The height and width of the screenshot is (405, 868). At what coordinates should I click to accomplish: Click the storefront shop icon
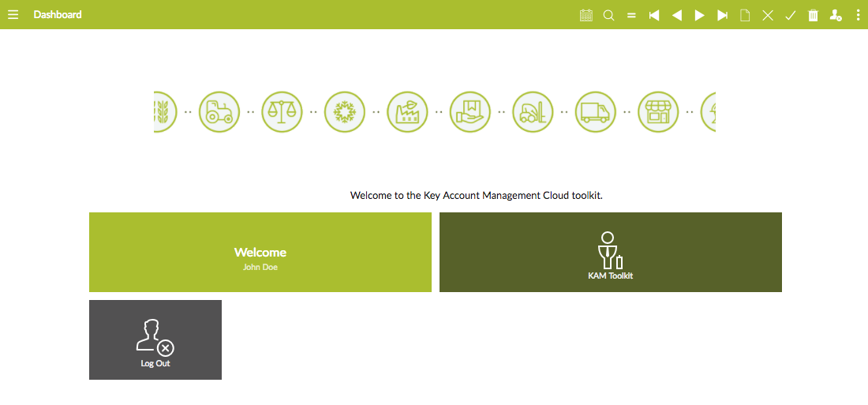pyautogui.click(x=658, y=112)
